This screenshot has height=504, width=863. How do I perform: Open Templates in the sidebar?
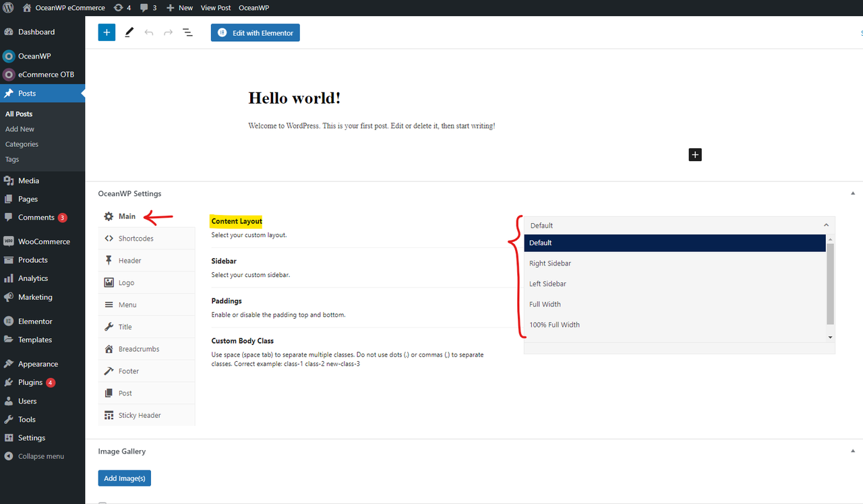42,340
